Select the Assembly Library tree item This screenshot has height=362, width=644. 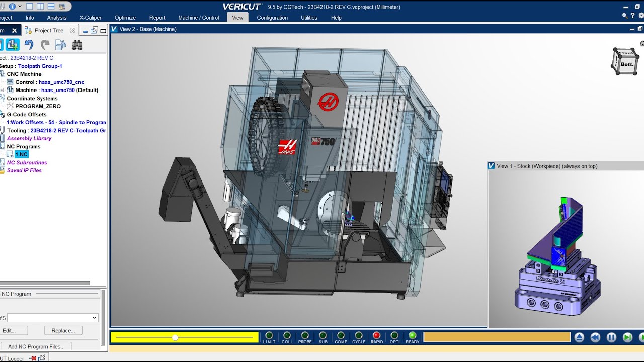[29, 138]
